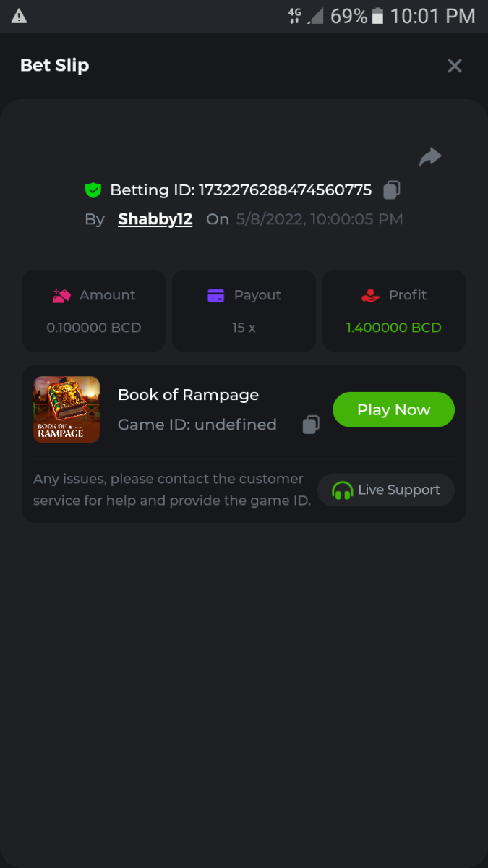Copy the Game ID value
This screenshot has width=488, height=868.
(311, 425)
